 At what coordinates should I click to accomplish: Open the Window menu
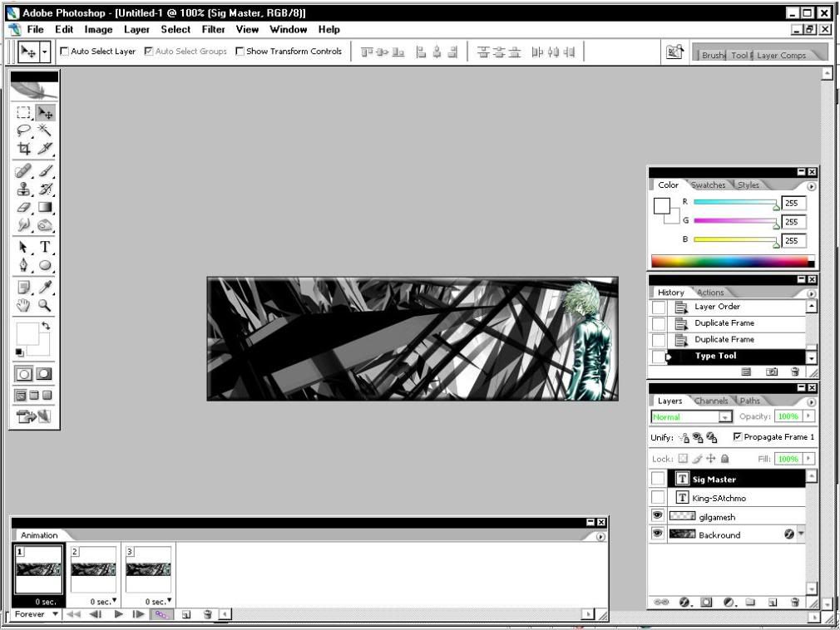289,29
